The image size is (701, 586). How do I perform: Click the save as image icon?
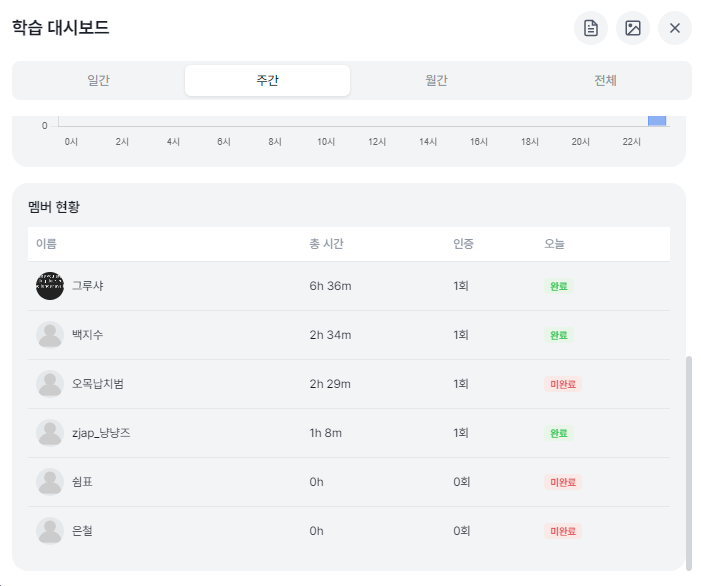pyautogui.click(x=633, y=28)
